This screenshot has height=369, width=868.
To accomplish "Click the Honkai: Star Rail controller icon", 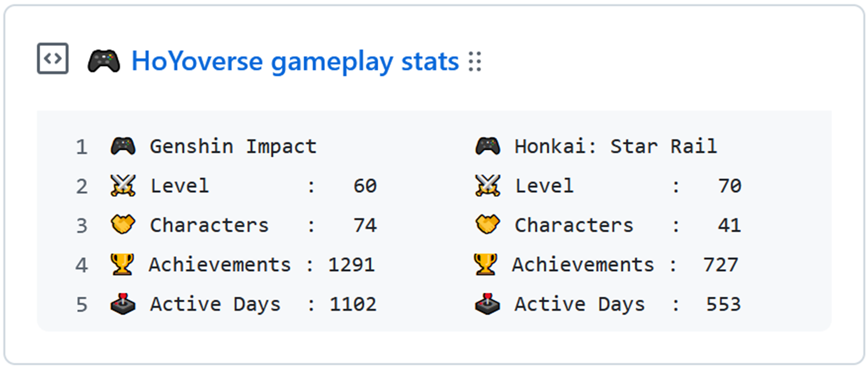I will [x=487, y=146].
